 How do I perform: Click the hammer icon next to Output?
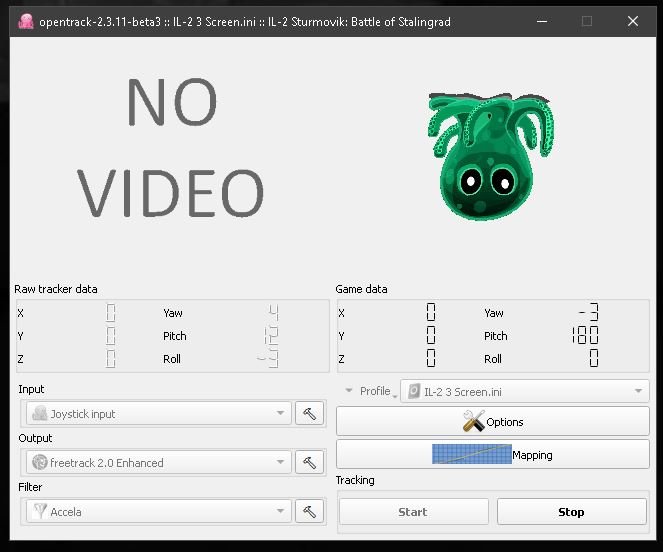310,462
